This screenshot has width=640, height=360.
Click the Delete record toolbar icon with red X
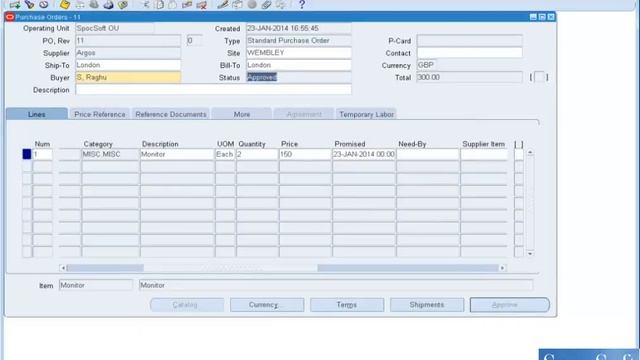tap(201, 4)
